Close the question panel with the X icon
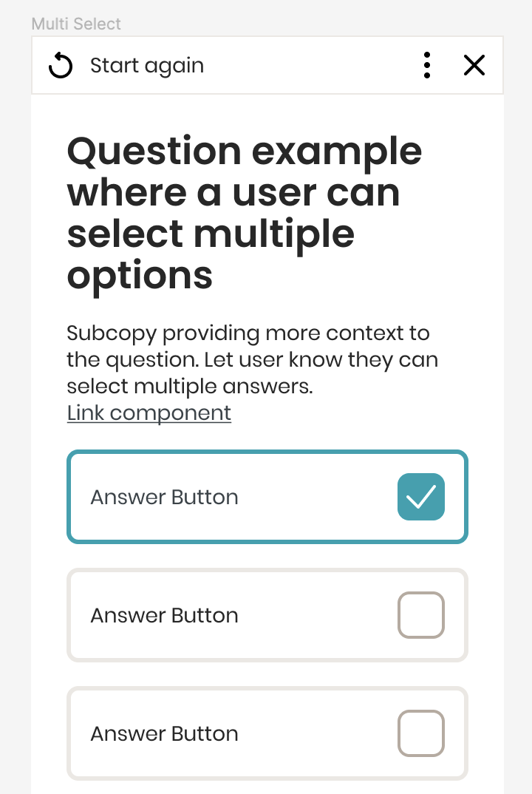The height and width of the screenshot is (794, 532). point(474,66)
